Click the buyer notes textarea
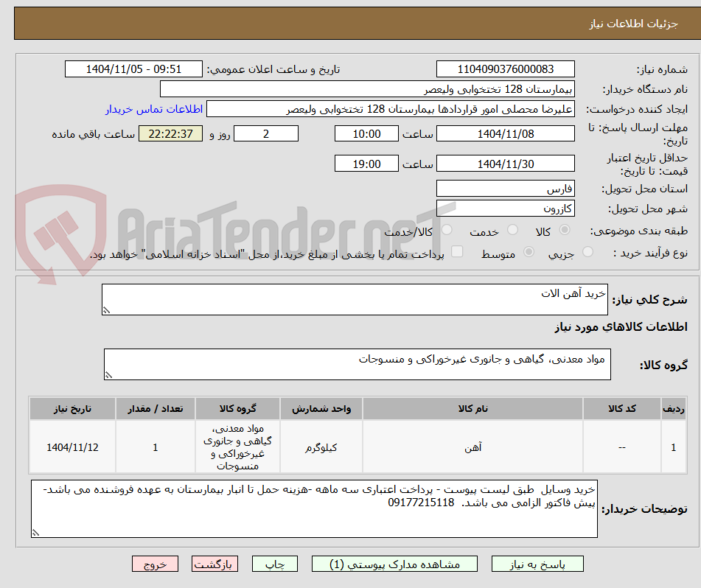Image resolution: width=701 pixels, height=588 pixels. point(314,508)
